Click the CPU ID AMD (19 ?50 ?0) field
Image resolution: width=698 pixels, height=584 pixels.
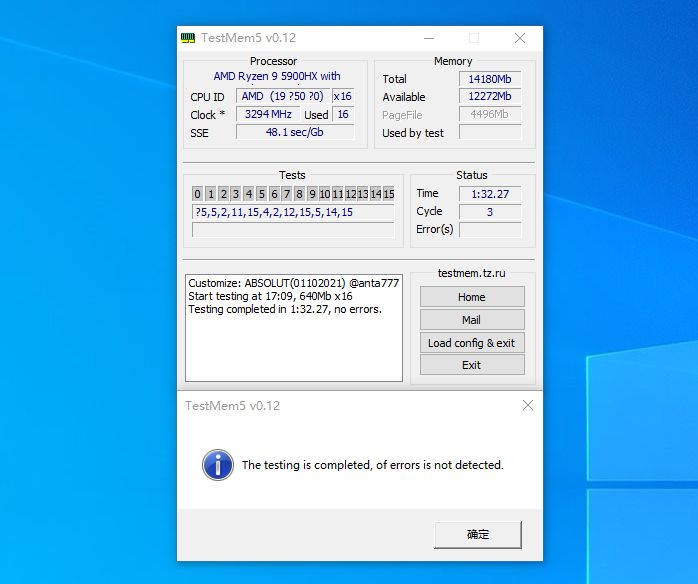283,96
